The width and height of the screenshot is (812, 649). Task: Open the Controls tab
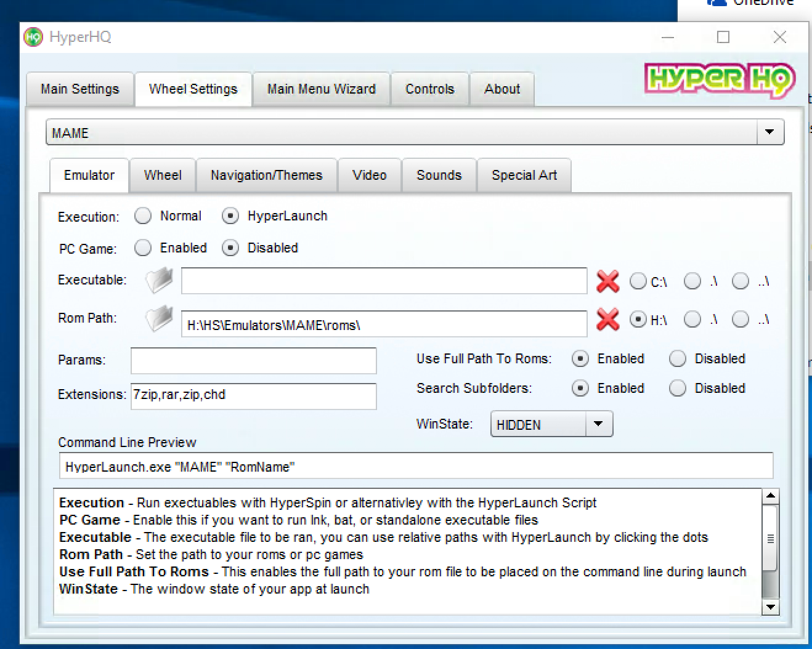[430, 89]
